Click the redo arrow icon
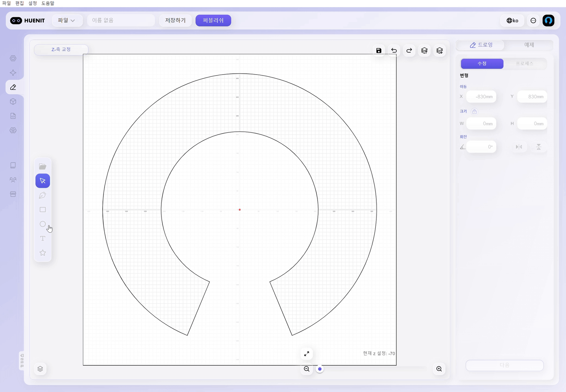The image size is (566, 392). 409,50
